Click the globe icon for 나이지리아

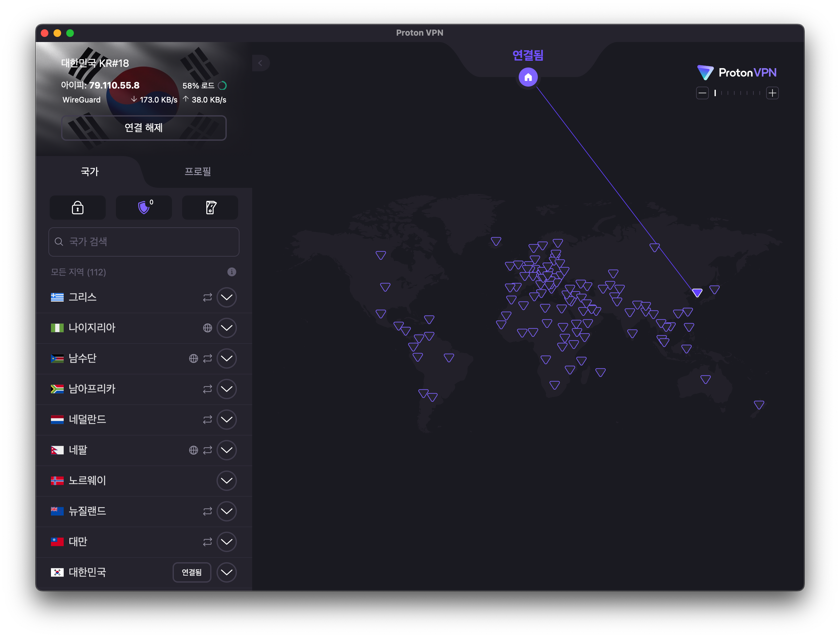coord(207,328)
